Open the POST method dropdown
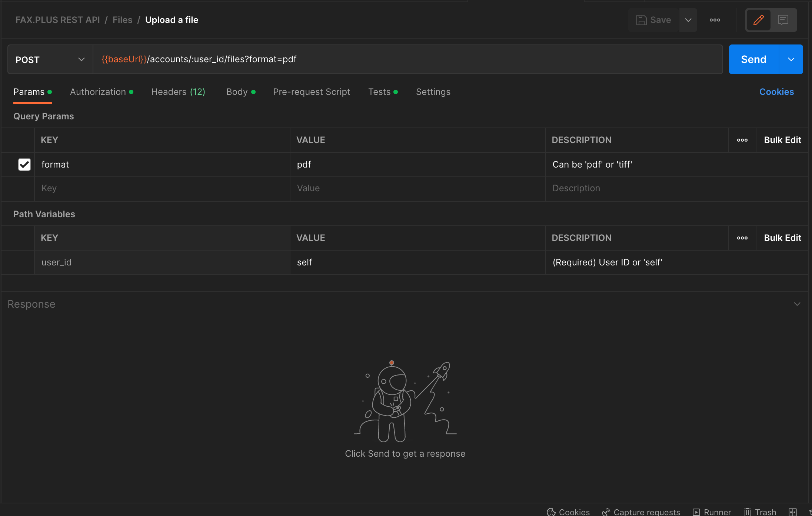The width and height of the screenshot is (812, 516). pyautogui.click(x=50, y=60)
